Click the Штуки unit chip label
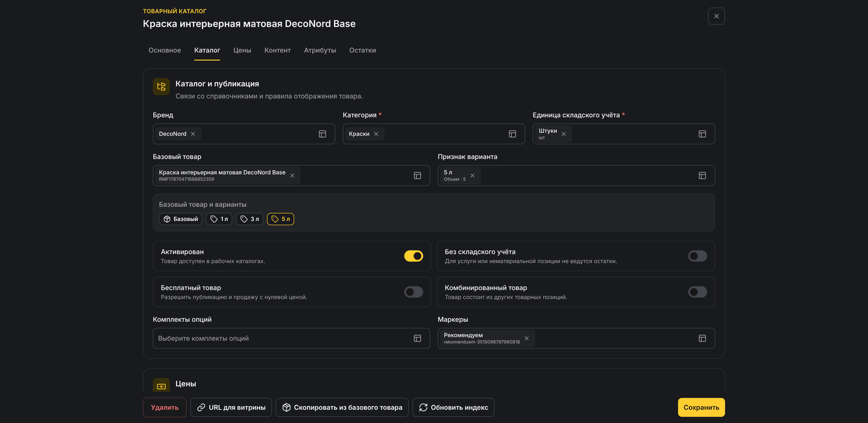This screenshot has width=868, height=423. (x=548, y=130)
